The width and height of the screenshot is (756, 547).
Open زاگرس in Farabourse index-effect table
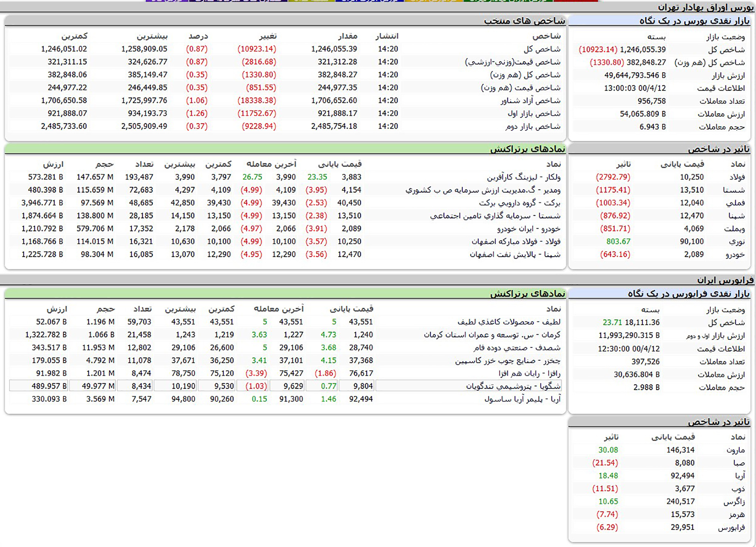tap(734, 502)
